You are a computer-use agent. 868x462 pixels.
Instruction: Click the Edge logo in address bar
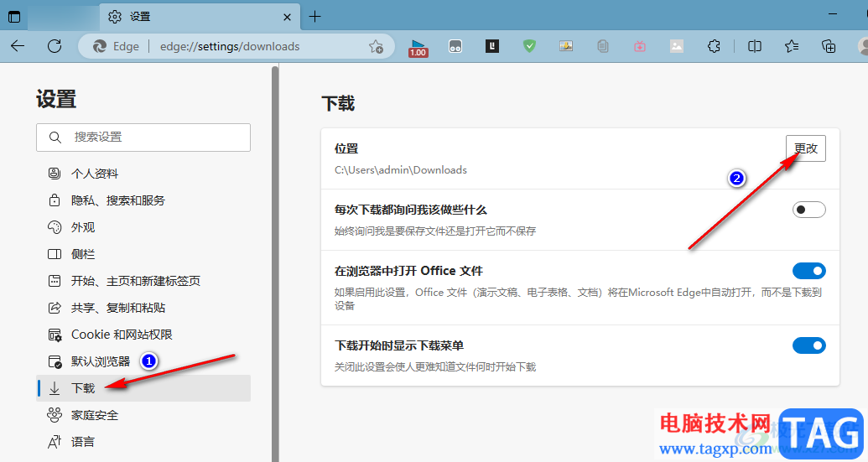pyautogui.click(x=100, y=46)
